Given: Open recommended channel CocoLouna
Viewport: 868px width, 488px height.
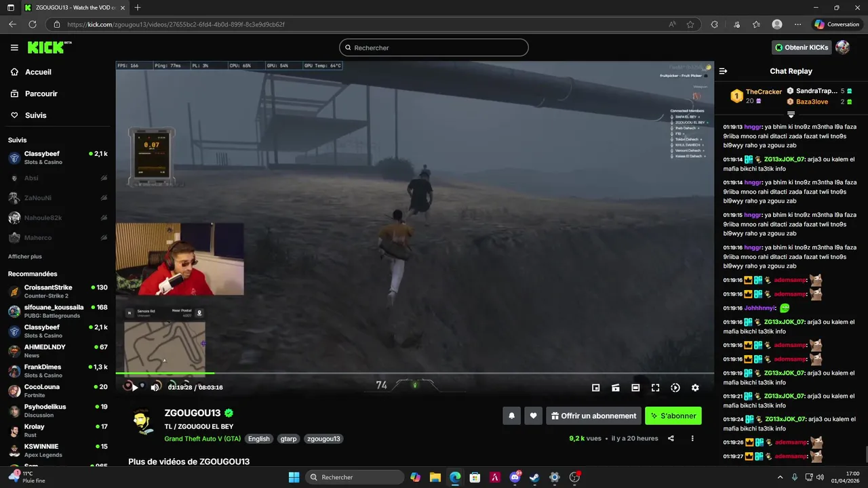Looking at the screenshot, I should (x=58, y=390).
